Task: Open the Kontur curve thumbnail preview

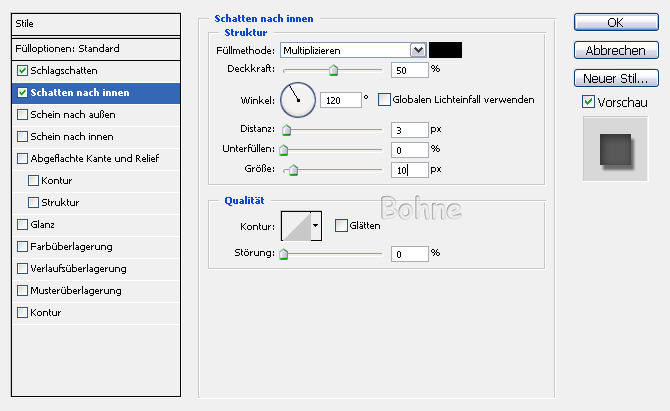Action: tap(296, 226)
